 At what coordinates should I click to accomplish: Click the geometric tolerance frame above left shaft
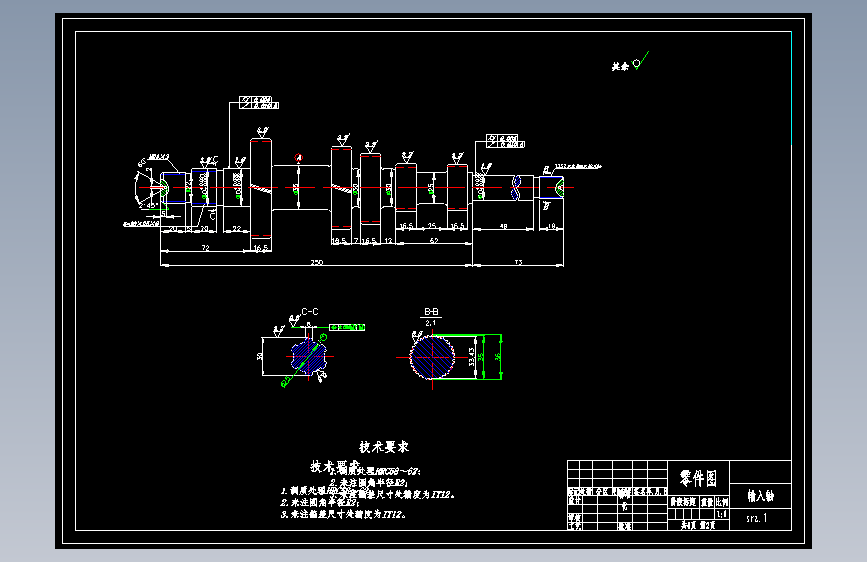[x=259, y=102]
